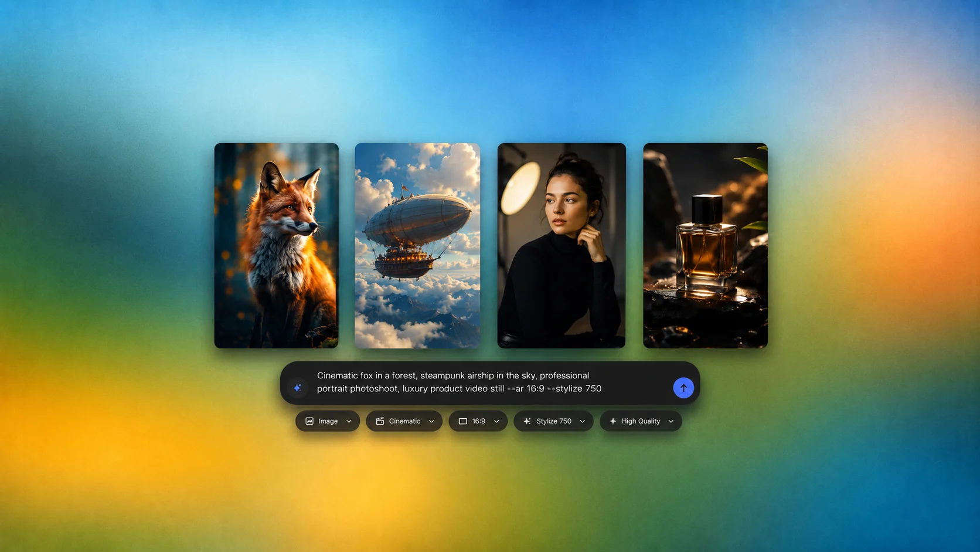Expand the Cinematic style dropdown chevron
Viewport: 980px width, 552px height.
click(x=431, y=421)
